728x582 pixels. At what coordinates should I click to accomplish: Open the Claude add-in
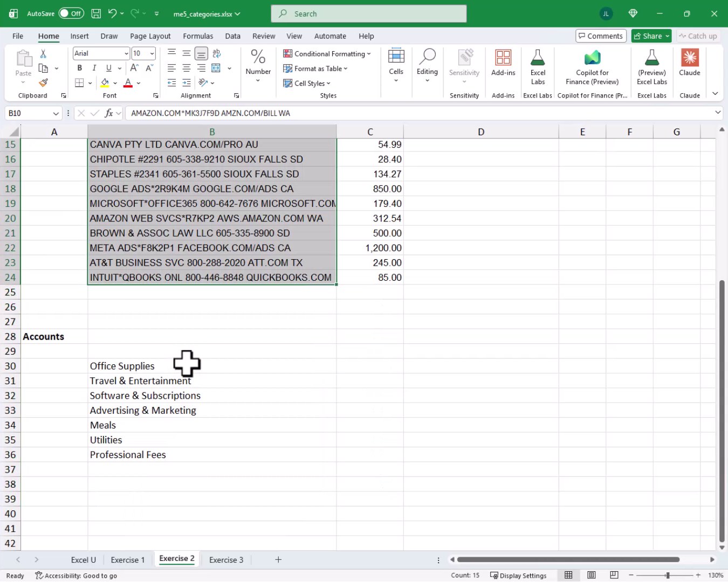(690, 63)
